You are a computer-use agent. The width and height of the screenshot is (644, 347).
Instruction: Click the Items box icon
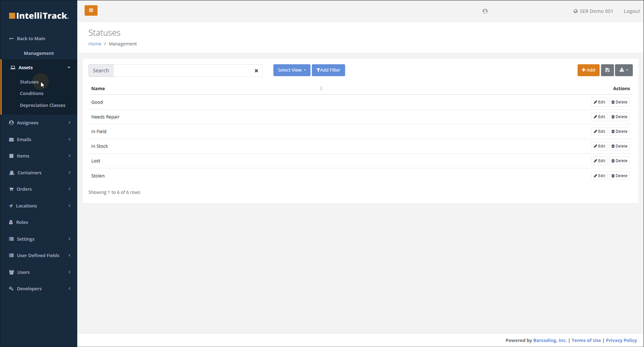[x=11, y=156]
